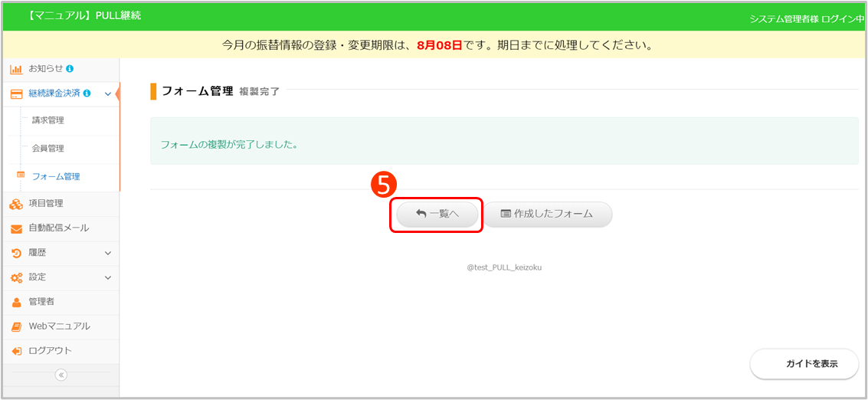
Task: Click the 一覧へ button
Action: pos(437,215)
